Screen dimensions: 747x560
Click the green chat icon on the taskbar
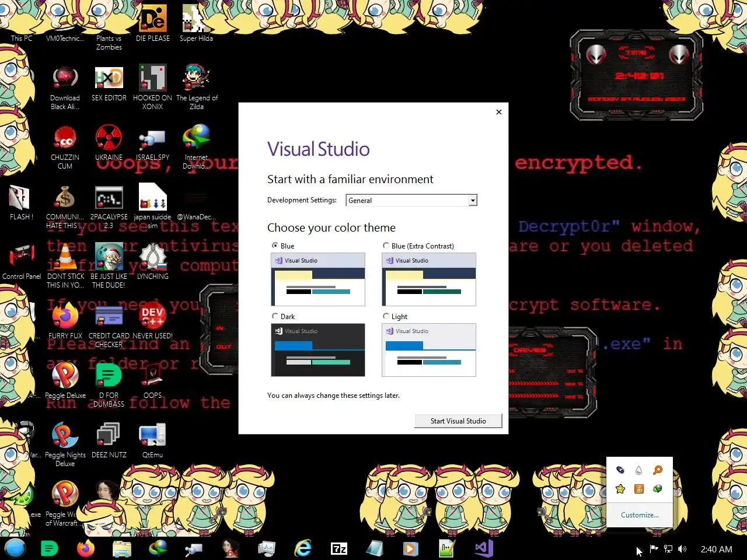[50, 548]
